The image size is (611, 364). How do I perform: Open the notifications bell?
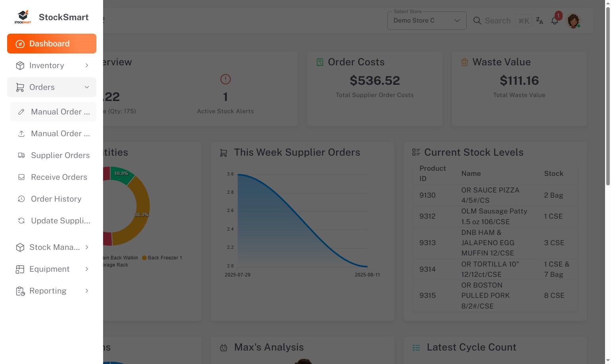click(555, 21)
